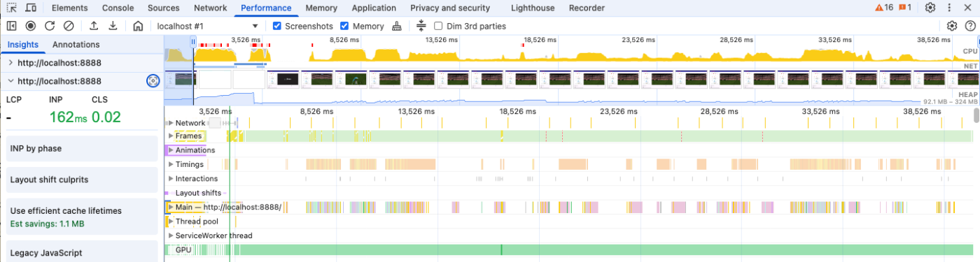Expand the Main localhost:8888 track

tap(171, 207)
